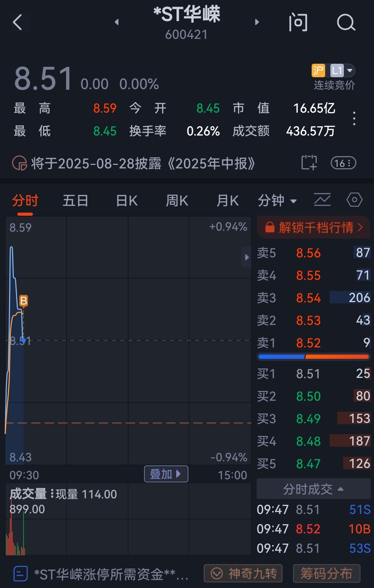Tap the 10B trade at 8.52
This screenshot has height=588, width=374.
tap(313, 529)
